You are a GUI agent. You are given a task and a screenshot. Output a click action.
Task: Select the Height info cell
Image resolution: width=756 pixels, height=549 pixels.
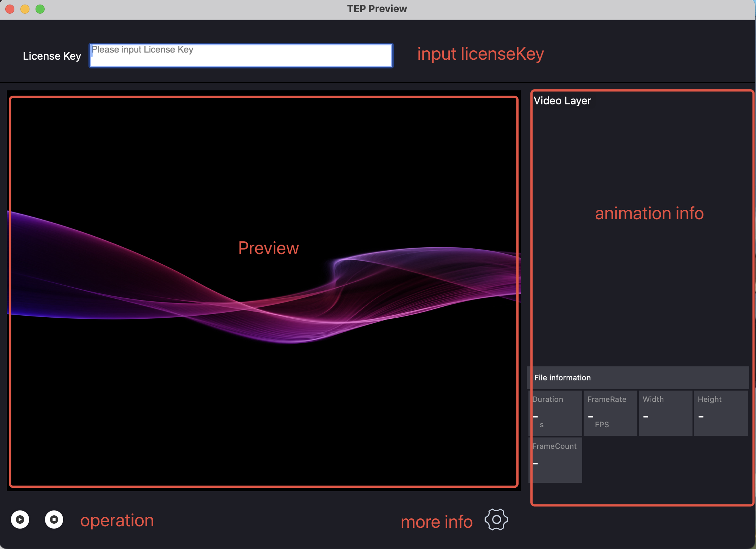720,413
